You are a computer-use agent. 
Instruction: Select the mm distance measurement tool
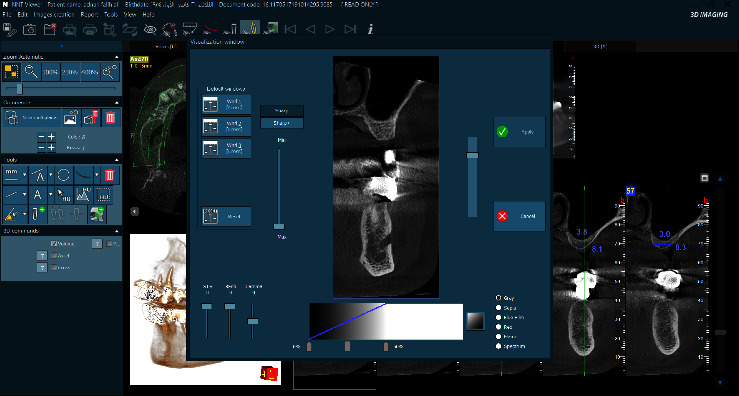(11, 175)
